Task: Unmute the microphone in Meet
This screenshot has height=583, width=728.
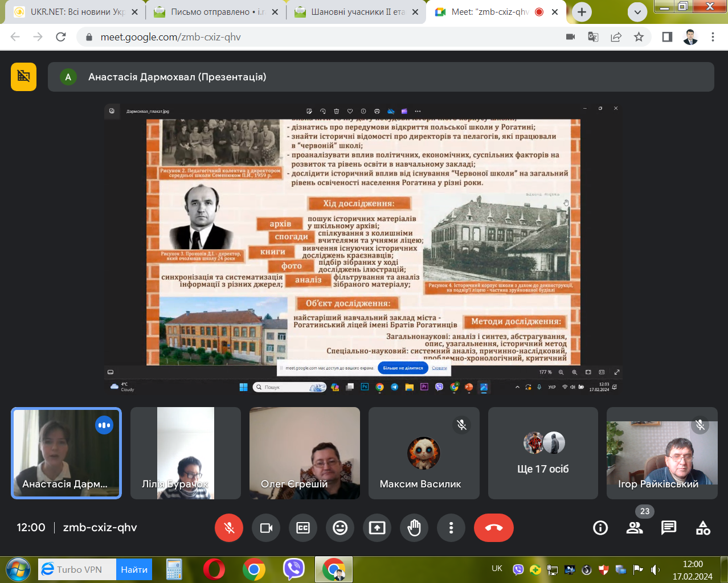Action: [x=229, y=528]
